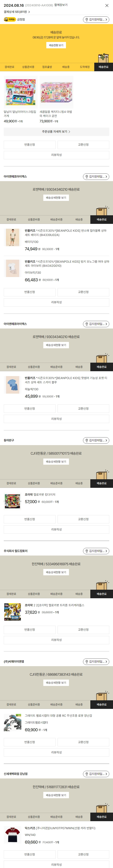Tap the location pin beside (주)씨제이이엔엠
Viewport: 113px width, 868px height.
(87, 661)
